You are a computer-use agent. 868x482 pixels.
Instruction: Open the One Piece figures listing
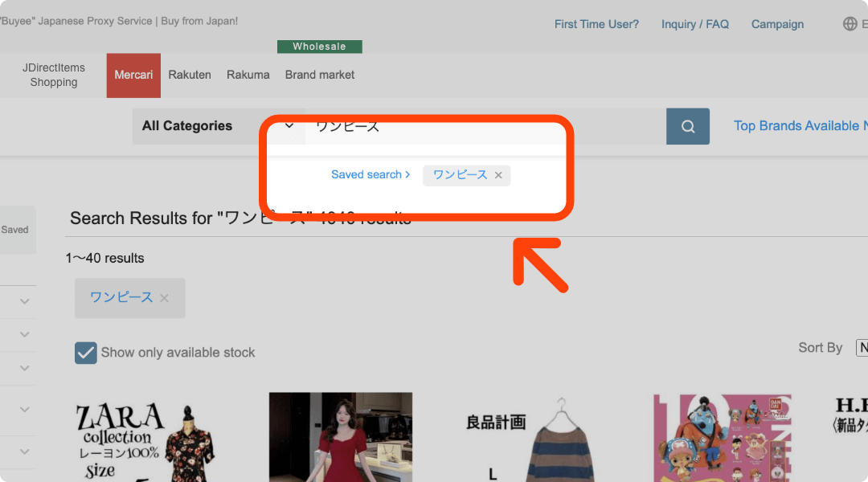[723, 438]
